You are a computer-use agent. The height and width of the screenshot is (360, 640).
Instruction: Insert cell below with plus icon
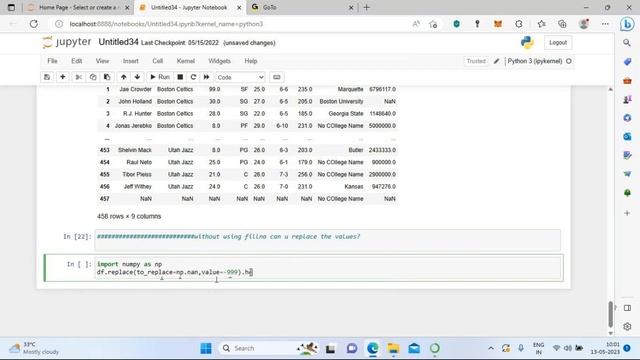tap(63, 77)
